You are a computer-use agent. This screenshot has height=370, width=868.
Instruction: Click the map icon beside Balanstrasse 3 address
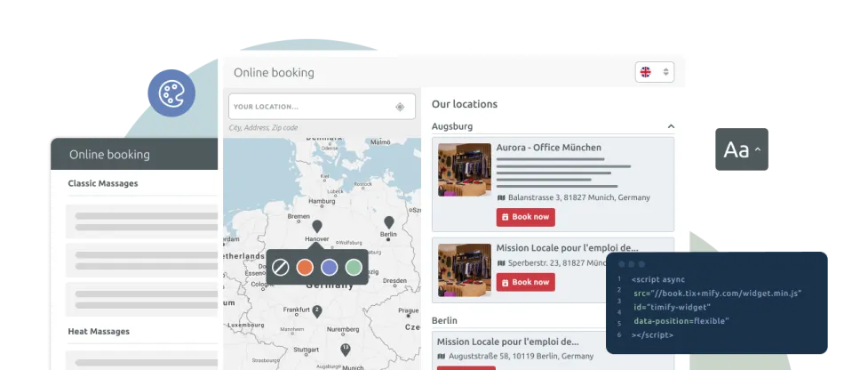(x=502, y=197)
